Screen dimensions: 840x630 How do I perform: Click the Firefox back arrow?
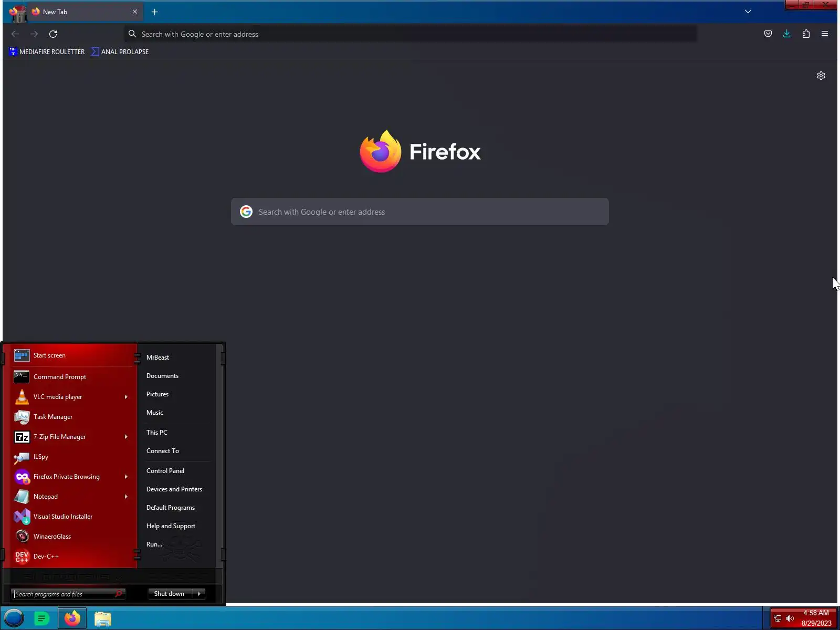tap(15, 34)
